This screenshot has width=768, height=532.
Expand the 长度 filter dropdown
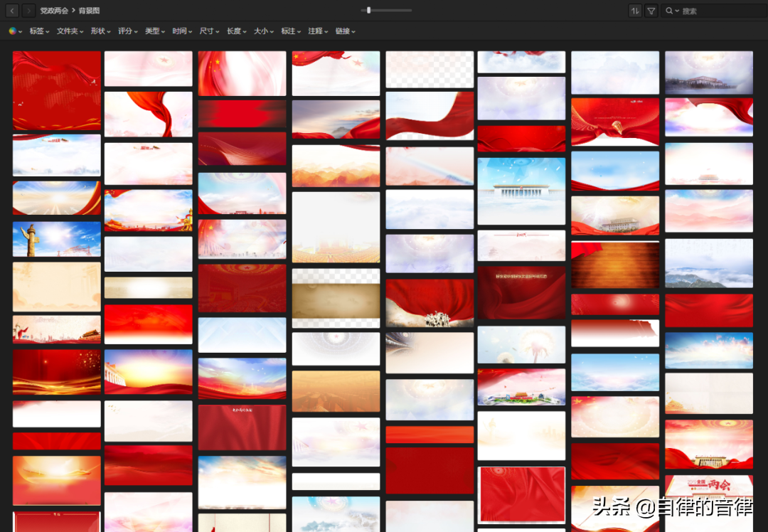click(236, 31)
